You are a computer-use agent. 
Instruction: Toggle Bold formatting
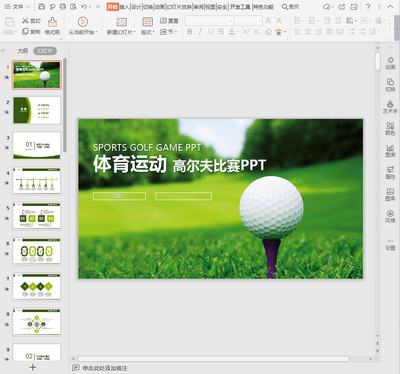(x=189, y=32)
